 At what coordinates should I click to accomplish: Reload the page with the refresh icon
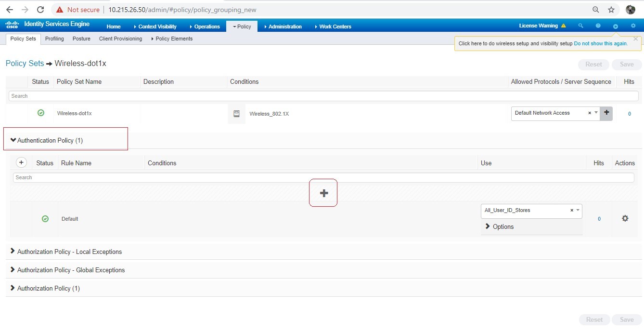pos(40,10)
